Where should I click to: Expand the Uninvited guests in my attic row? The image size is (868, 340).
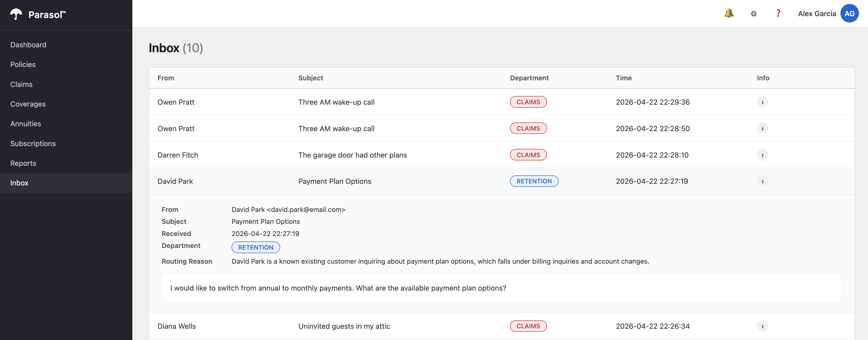[344, 326]
